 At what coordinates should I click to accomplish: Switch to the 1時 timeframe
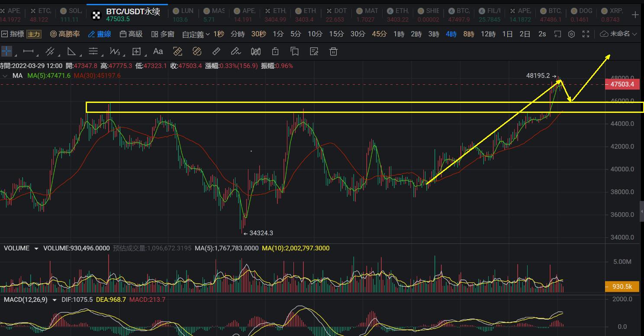(x=399, y=34)
